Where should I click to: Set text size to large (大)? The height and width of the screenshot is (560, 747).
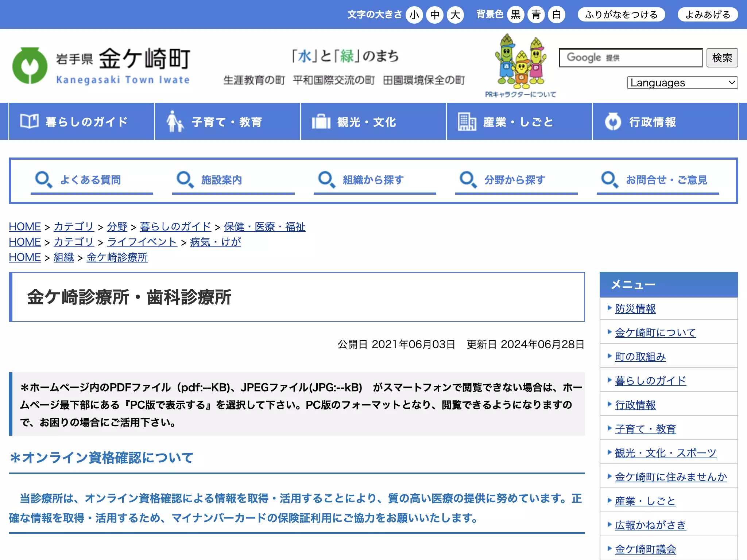click(x=455, y=15)
